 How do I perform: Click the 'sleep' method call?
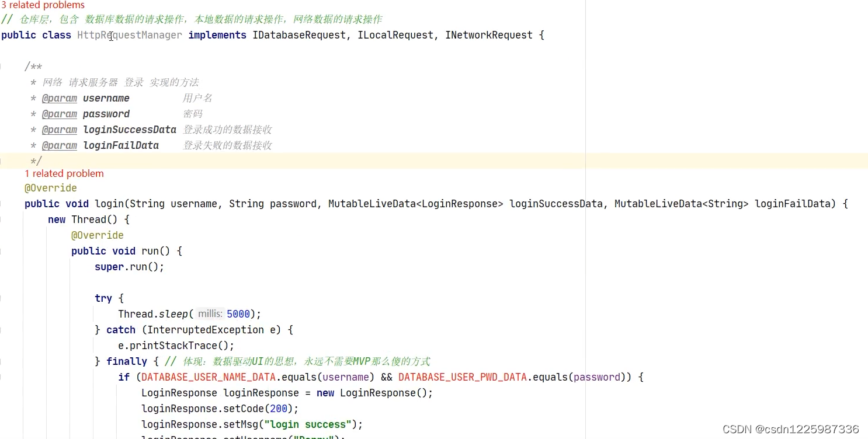pos(173,314)
